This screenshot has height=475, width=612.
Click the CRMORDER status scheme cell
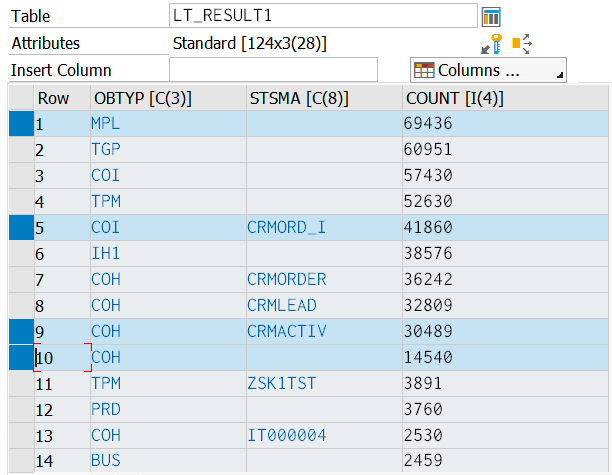(324, 279)
